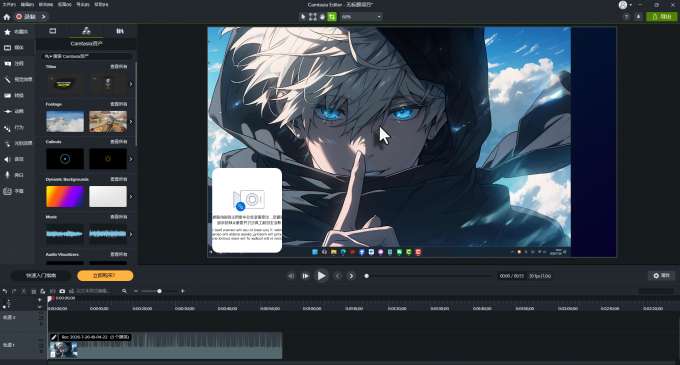Click the preview playback scrubber handle
The height and width of the screenshot is (365, 680).
click(366, 276)
